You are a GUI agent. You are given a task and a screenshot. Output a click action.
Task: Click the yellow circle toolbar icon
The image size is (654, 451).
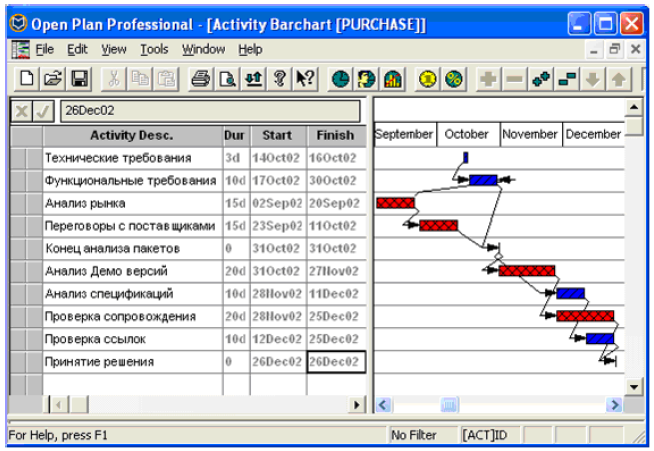click(x=428, y=79)
